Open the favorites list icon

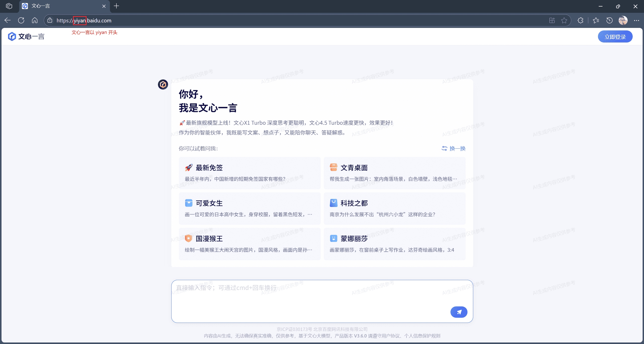[596, 20]
